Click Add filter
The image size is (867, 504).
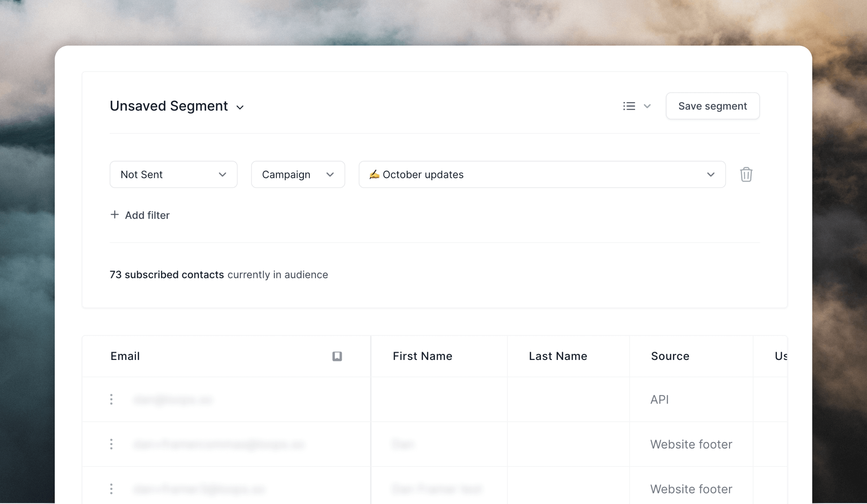click(140, 215)
